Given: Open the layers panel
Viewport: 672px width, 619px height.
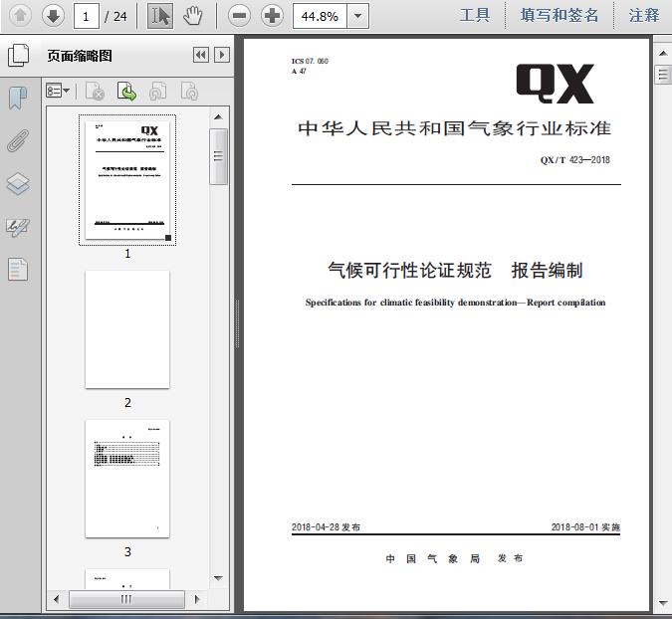Looking at the screenshot, I should (x=18, y=184).
